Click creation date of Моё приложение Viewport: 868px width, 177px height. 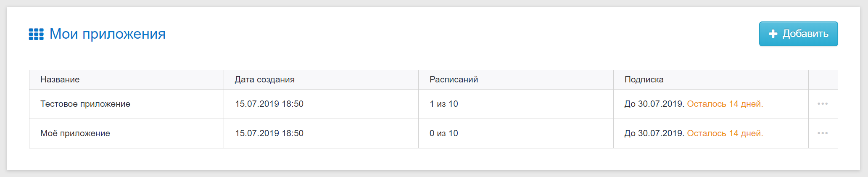tap(269, 133)
